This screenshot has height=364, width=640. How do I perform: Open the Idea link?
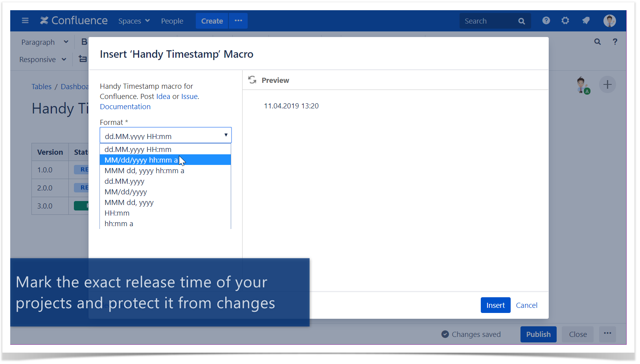163,97
